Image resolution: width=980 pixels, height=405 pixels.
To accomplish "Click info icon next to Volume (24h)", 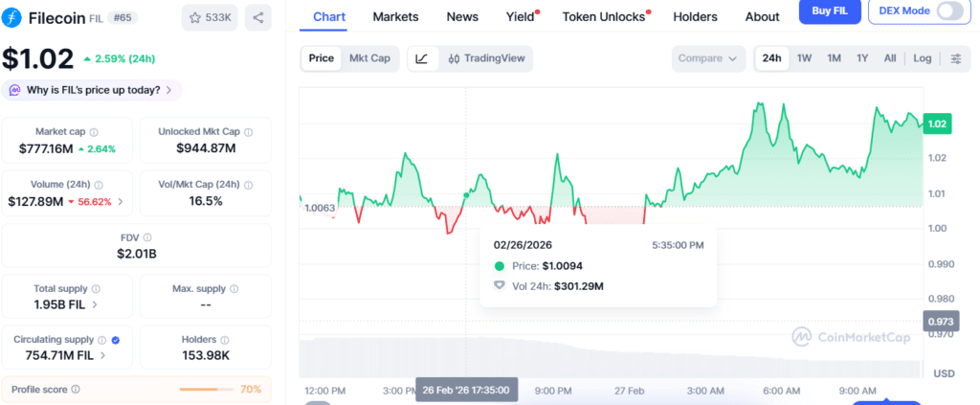I will click(x=99, y=185).
